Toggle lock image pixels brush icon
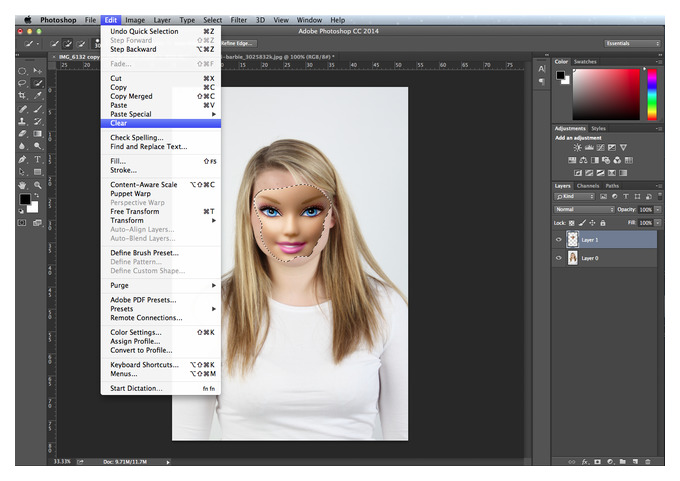680x481 pixels. [582, 223]
